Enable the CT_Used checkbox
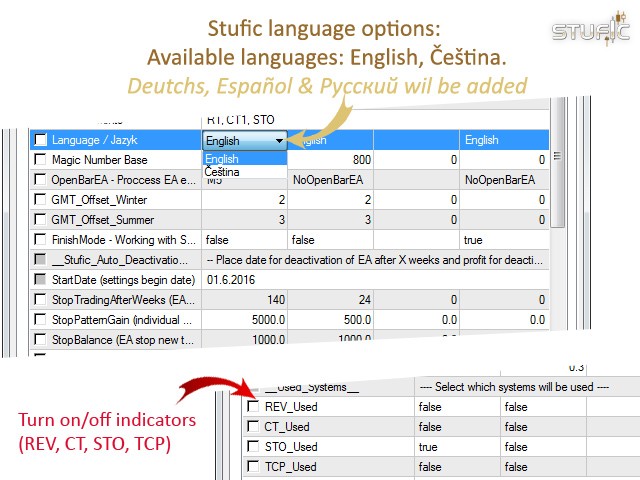The image size is (640, 480). tap(253, 427)
